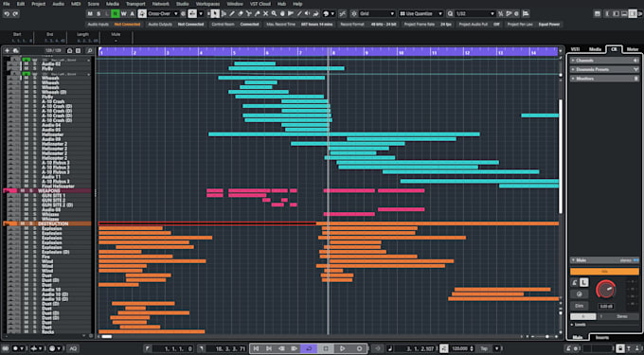
Task: Adjust the red Control Room volume knob
Action: coord(605,289)
